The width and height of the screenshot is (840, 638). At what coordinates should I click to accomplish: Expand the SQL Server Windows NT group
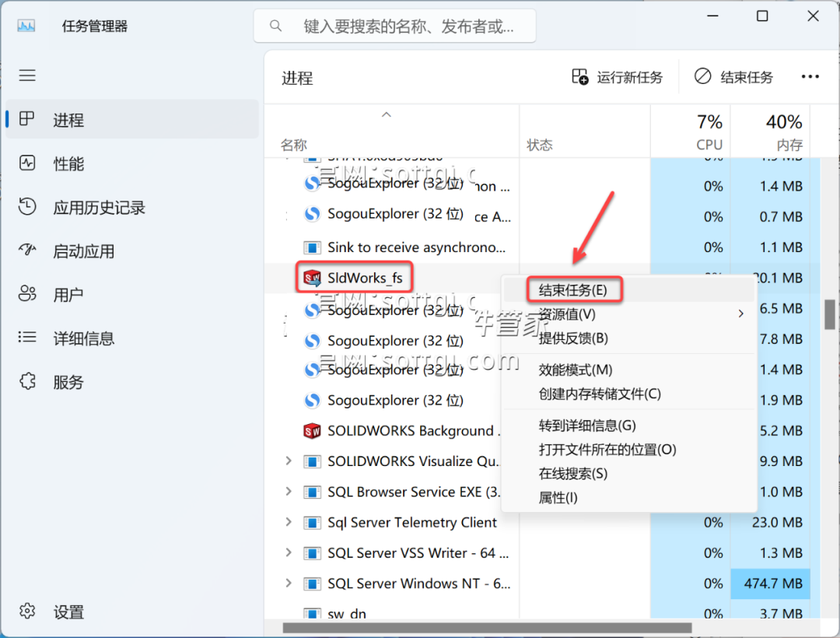[x=289, y=583]
